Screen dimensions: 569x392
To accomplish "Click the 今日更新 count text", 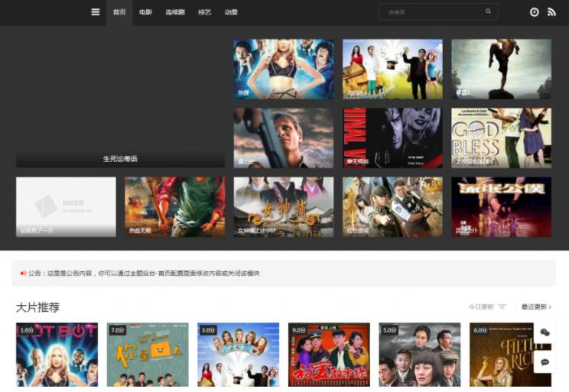I will click(487, 306).
